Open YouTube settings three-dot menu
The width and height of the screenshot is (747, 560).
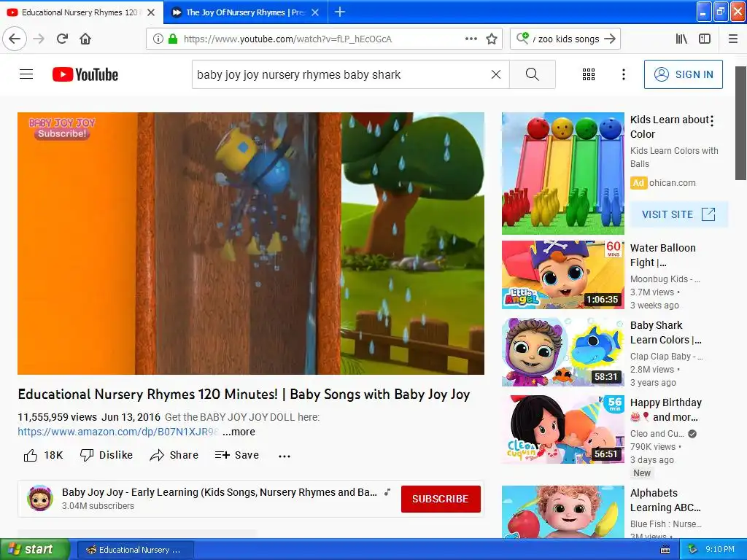click(624, 74)
